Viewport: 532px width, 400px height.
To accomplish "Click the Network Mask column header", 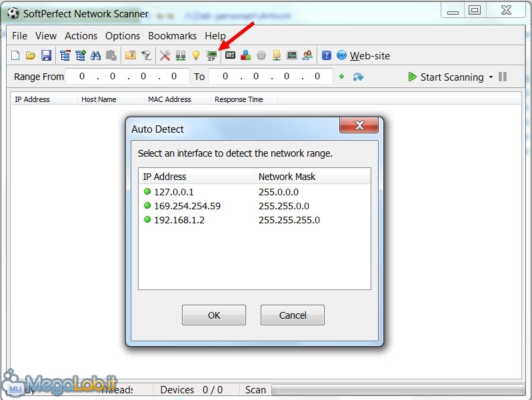I will pyautogui.click(x=312, y=177).
